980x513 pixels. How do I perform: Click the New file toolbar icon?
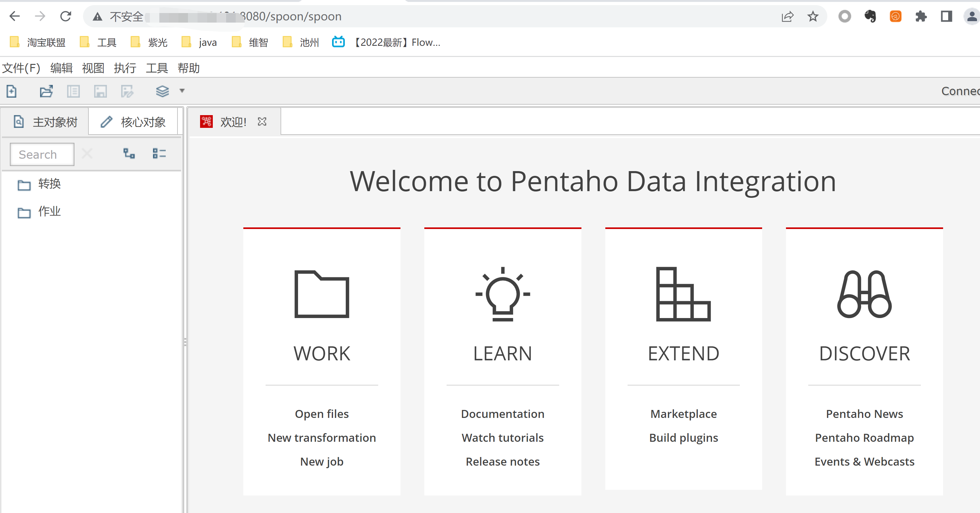[11, 91]
